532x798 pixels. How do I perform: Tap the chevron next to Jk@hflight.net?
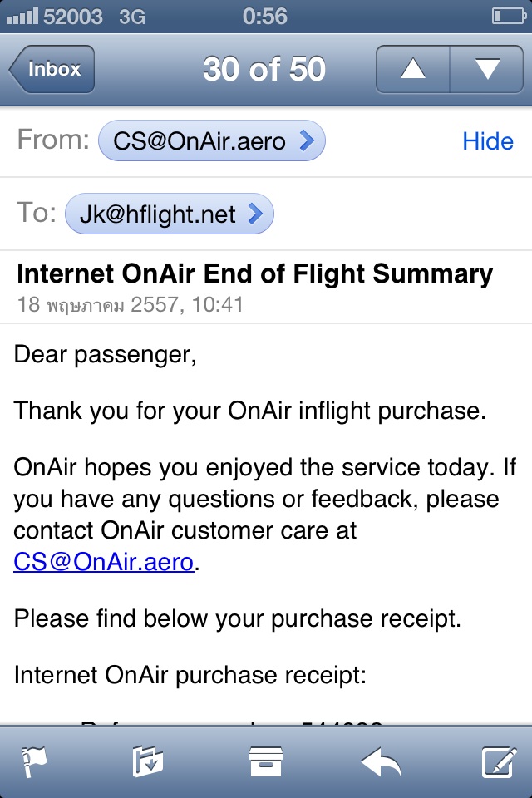tap(255, 214)
